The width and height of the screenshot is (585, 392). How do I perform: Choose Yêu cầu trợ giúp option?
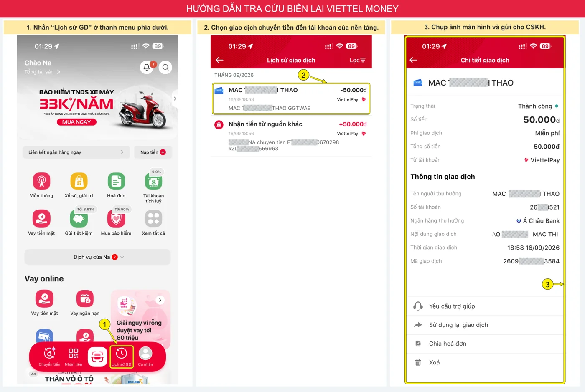click(485, 306)
